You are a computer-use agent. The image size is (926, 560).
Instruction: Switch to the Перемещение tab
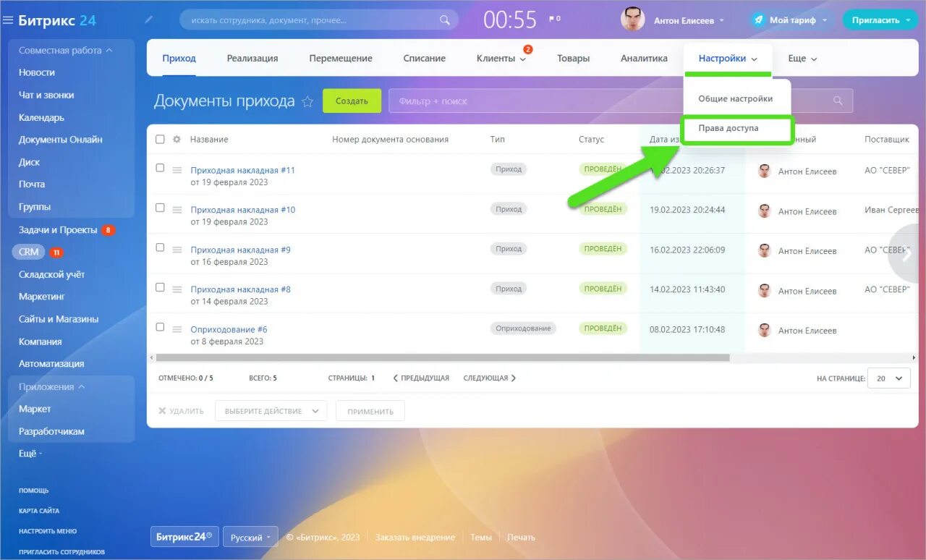[x=341, y=59]
